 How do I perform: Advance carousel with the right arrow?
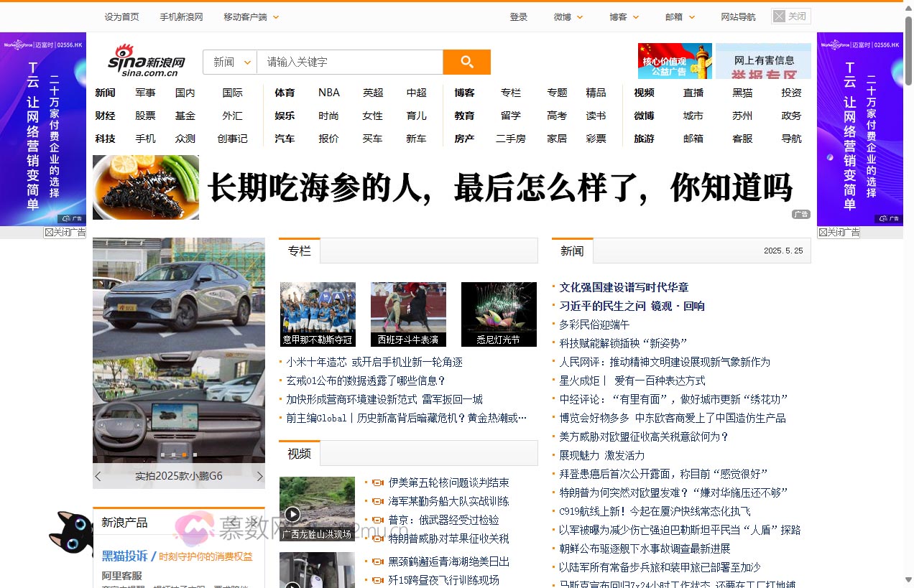pyautogui.click(x=260, y=475)
